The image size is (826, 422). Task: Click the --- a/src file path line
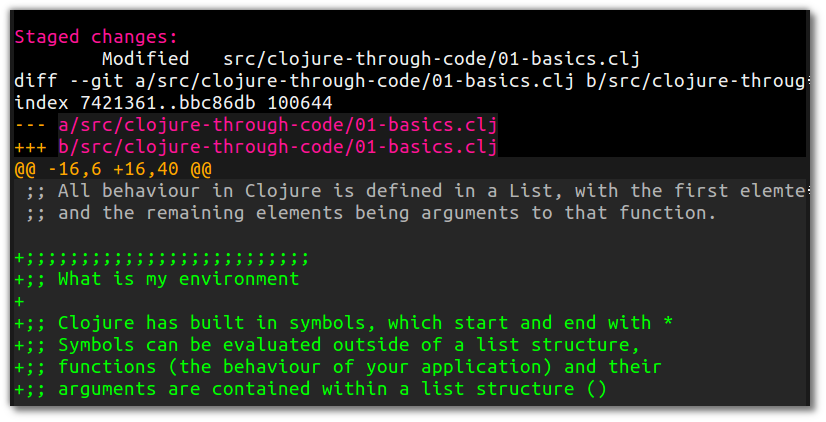(x=256, y=125)
